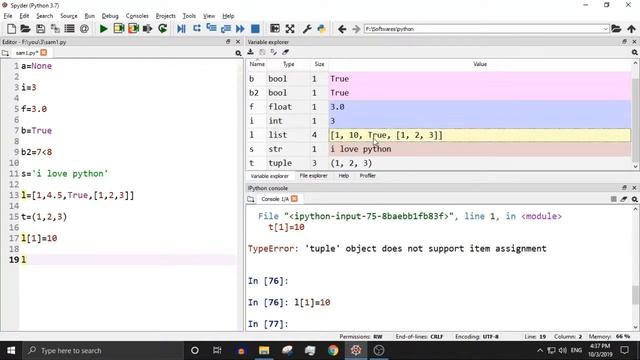This screenshot has width=640, height=360.
Task: Open the Run menu
Action: pos(89,16)
